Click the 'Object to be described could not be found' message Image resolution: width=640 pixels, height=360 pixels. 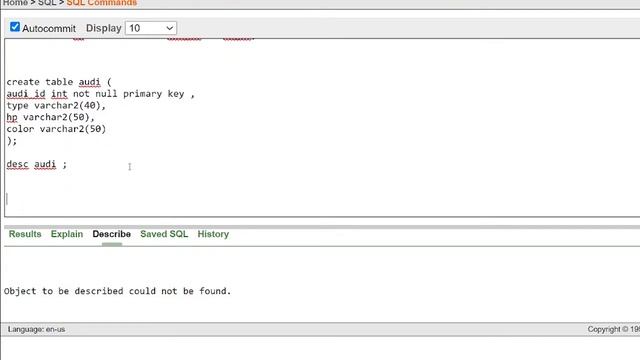coord(118,291)
